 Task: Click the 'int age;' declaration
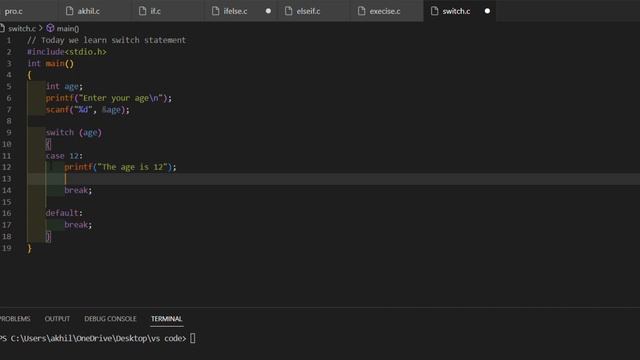point(64,87)
